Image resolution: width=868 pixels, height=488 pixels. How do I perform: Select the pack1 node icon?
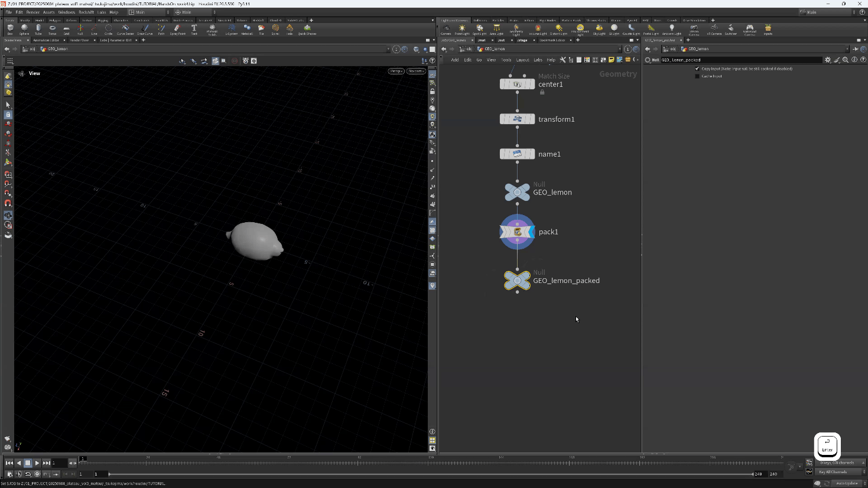coord(517,232)
